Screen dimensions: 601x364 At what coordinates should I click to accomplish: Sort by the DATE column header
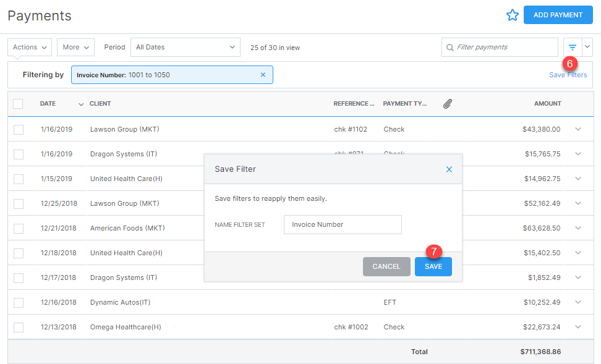pyautogui.click(x=48, y=103)
